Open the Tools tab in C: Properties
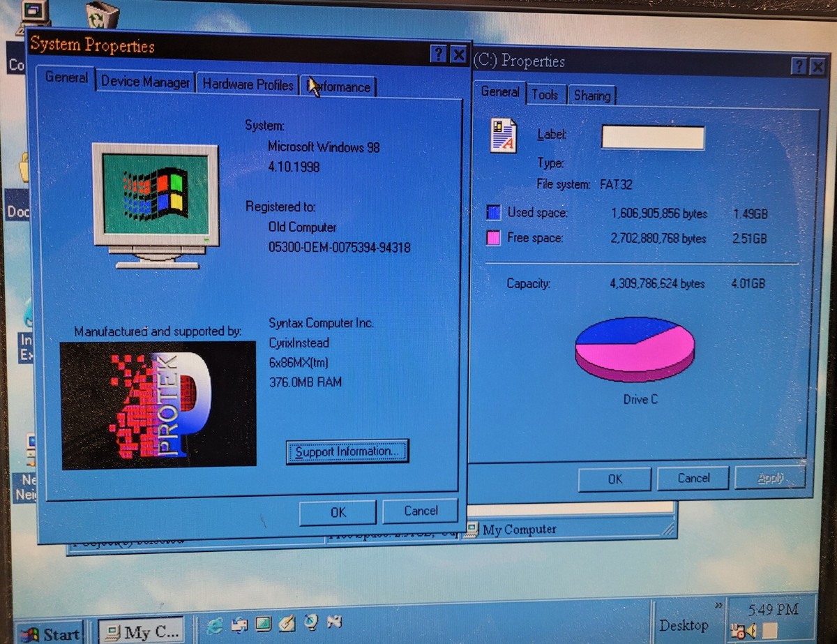This screenshot has width=837, height=644. pyautogui.click(x=546, y=94)
